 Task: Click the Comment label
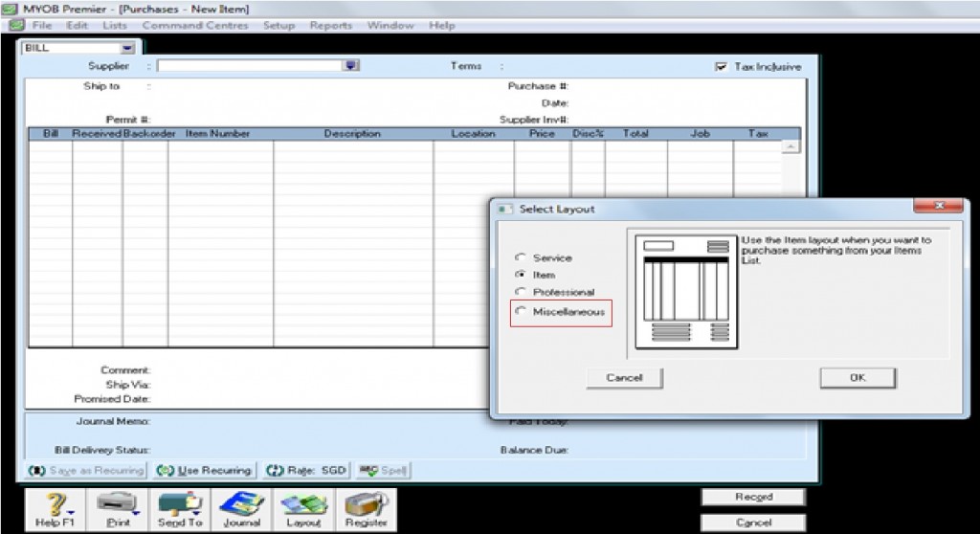[125, 370]
